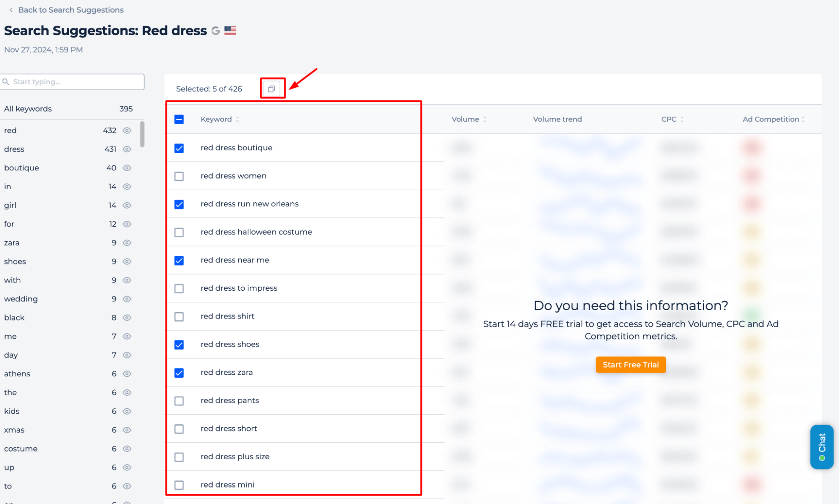This screenshot has height=504, width=839.
Task: Uncheck the 'red dress boutique' checkbox
Action: tap(179, 147)
